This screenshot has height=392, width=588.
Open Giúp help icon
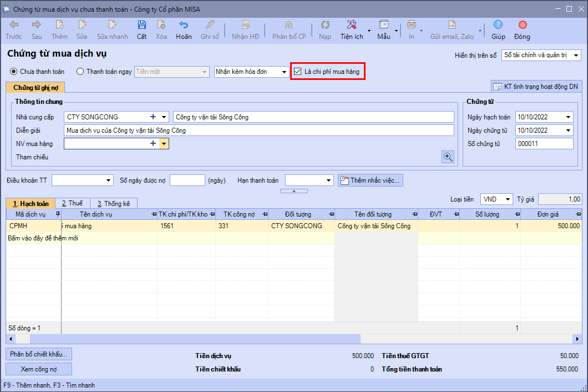pos(498,25)
